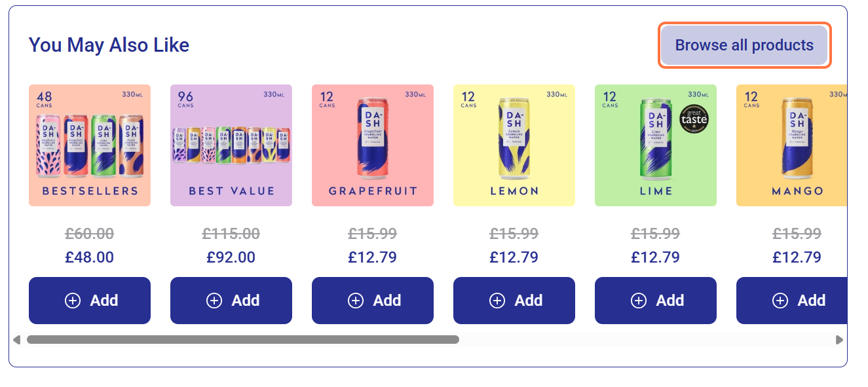Add the Mango 12 cans pack
Viewport: 868px width, 387px height.
pos(791,301)
